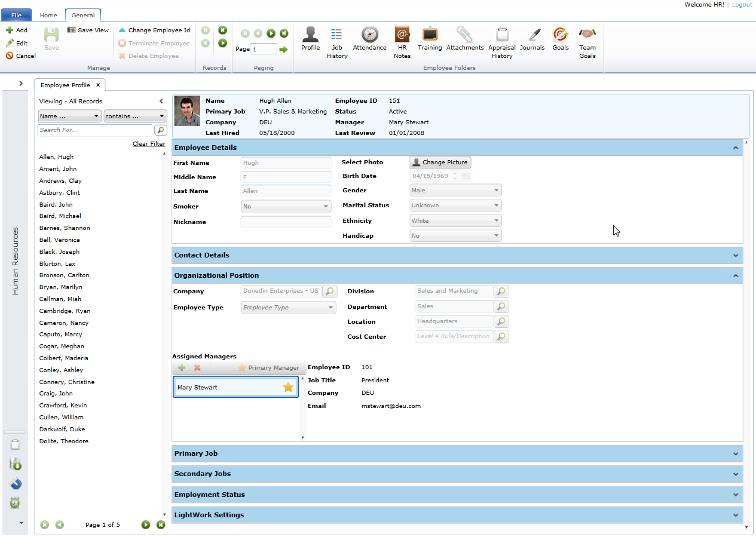Click Hugh Allen's profile photo
The width and height of the screenshot is (756, 537).
coord(187,111)
